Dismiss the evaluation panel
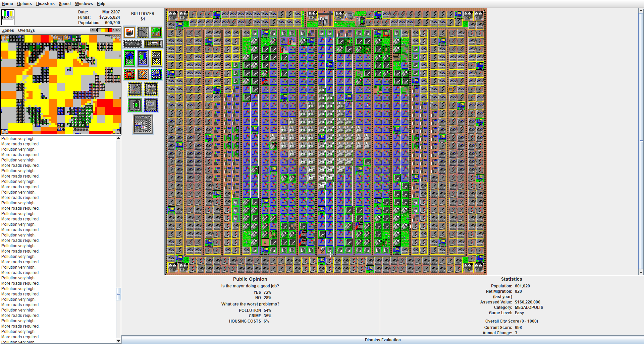This screenshot has width=644, height=344. [x=382, y=340]
